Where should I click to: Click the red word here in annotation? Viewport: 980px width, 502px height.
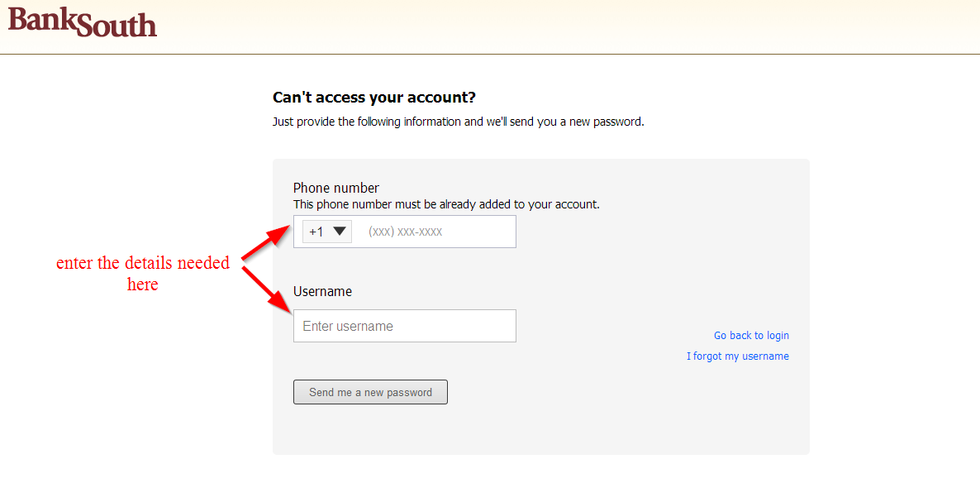[142, 284]
